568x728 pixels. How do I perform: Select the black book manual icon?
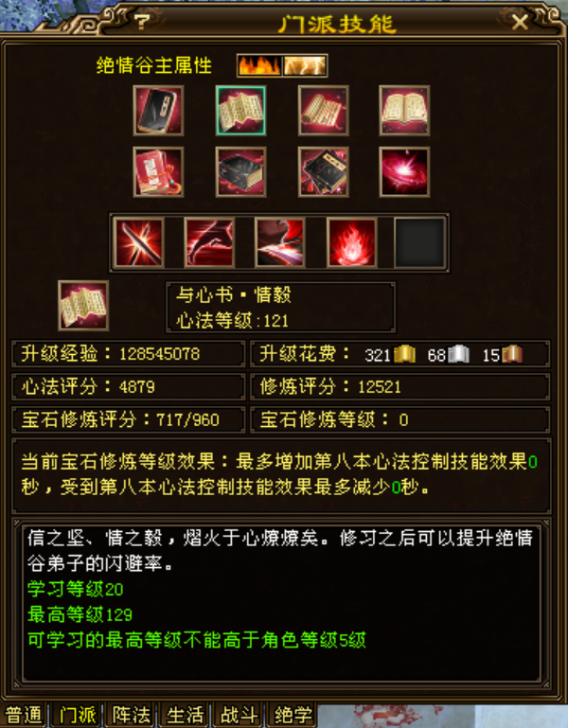coord(158,111)
